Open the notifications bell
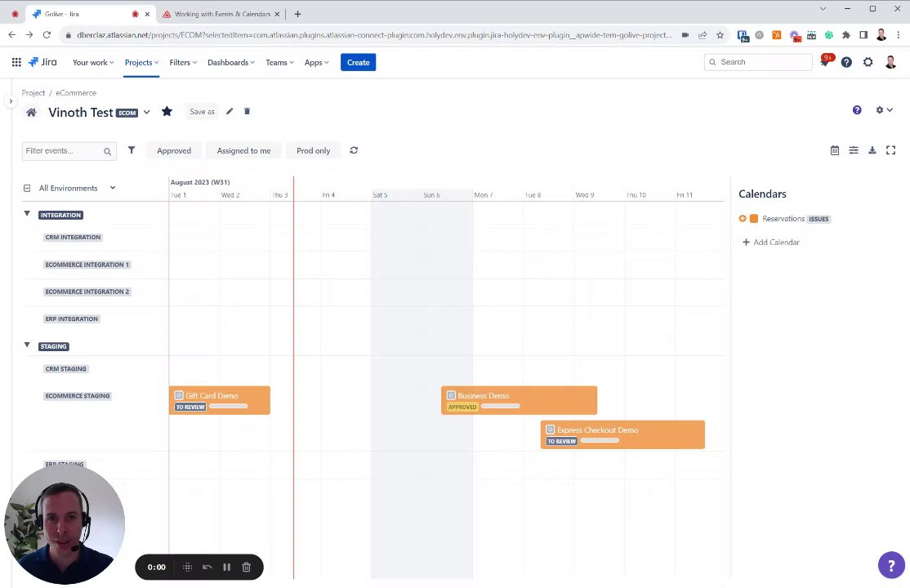 825,62
